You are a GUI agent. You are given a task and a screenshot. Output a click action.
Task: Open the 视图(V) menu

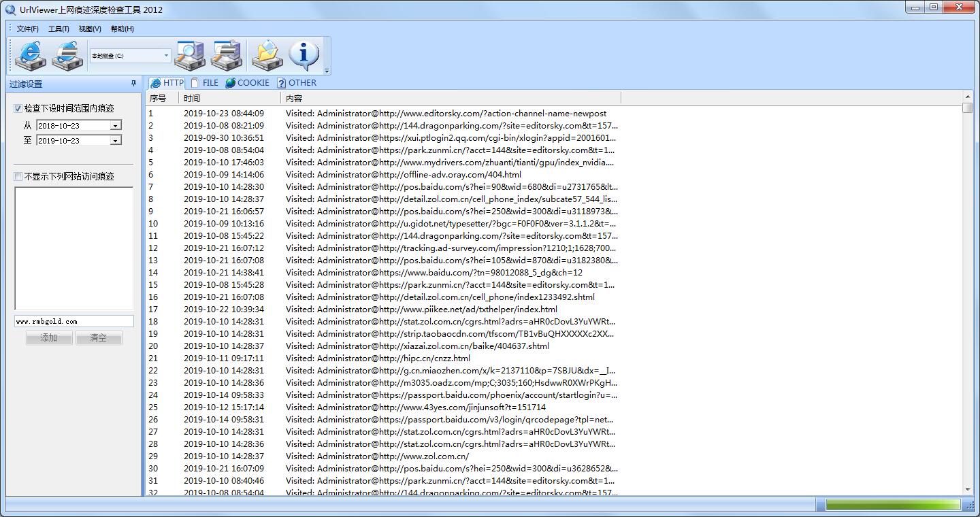point(90,29)
